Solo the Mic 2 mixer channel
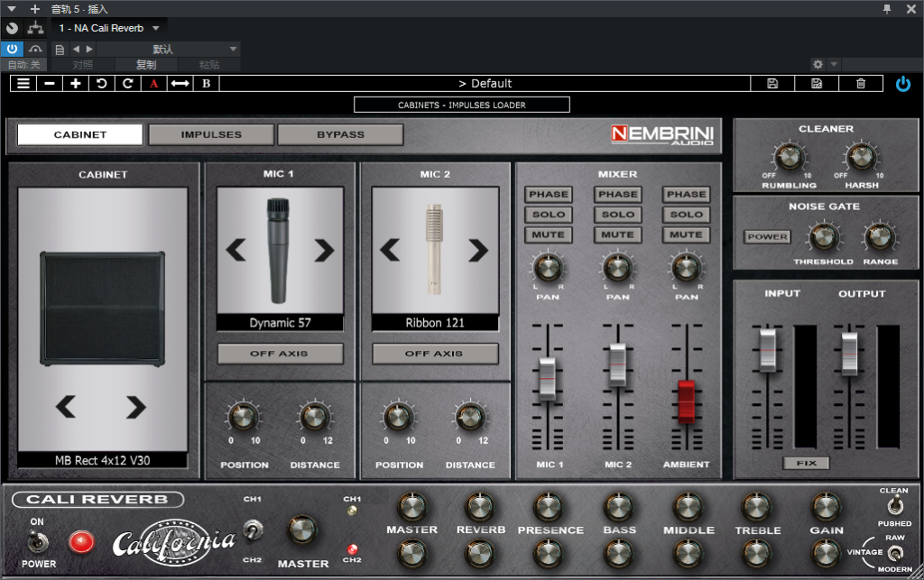Screen dimensions: 924x580 click(617, 215)
